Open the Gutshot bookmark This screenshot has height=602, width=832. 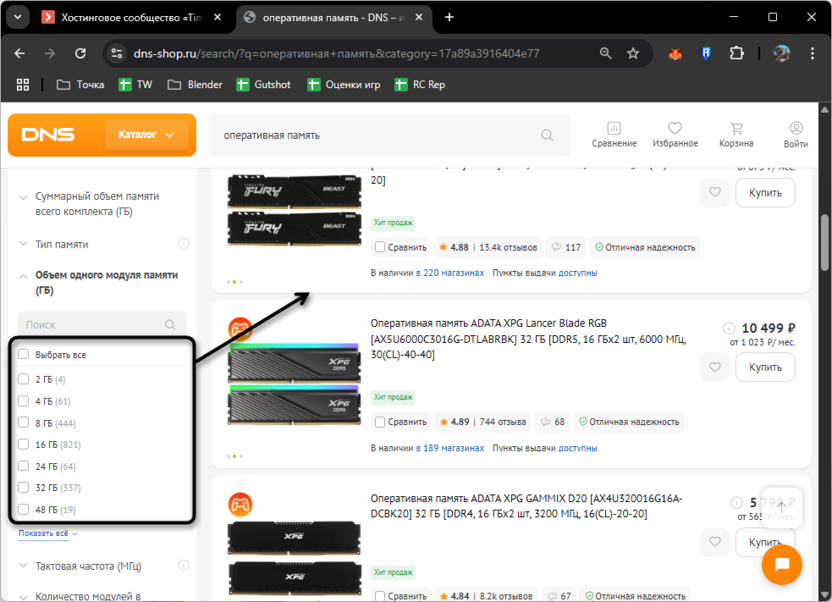coord(264,84)
